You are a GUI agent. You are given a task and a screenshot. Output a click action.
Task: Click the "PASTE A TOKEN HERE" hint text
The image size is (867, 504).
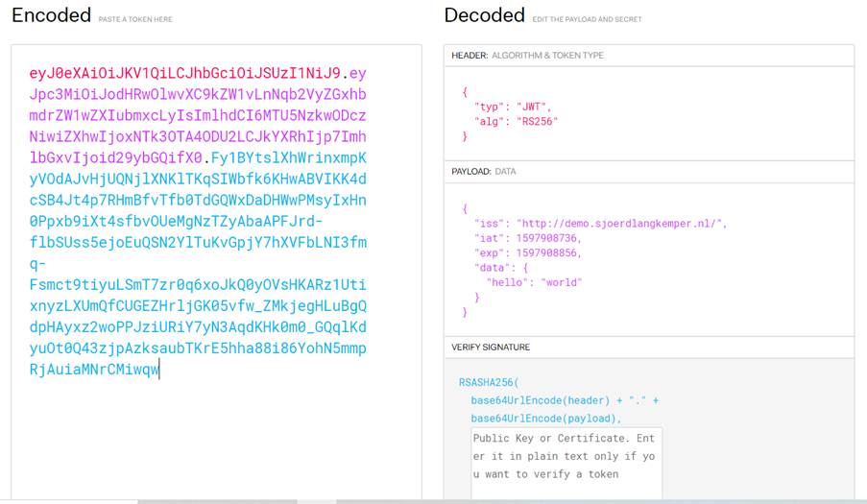click(x=135, y=19)
